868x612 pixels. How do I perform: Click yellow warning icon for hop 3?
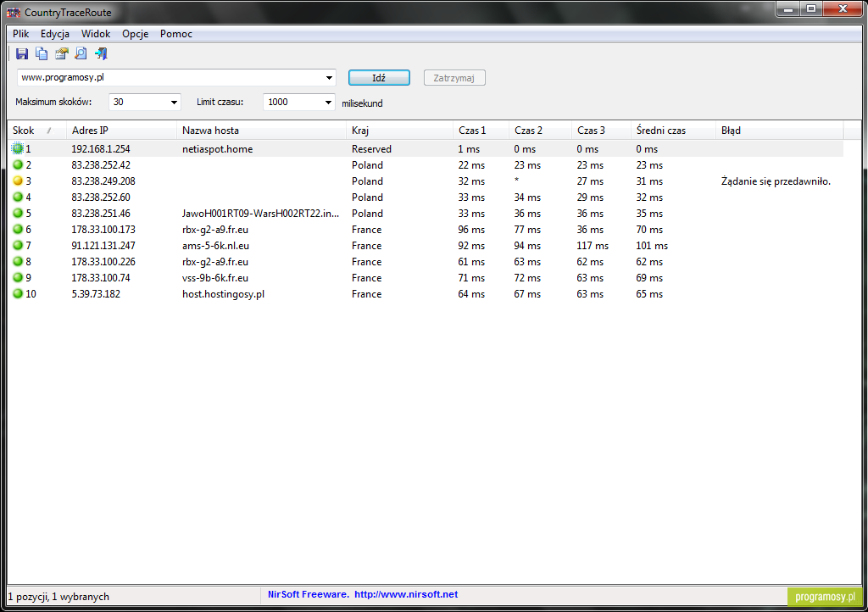[x=18, y=181]
